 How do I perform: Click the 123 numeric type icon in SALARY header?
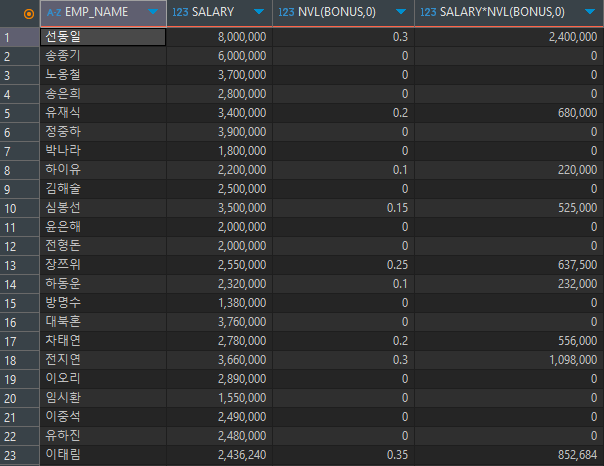180,12
